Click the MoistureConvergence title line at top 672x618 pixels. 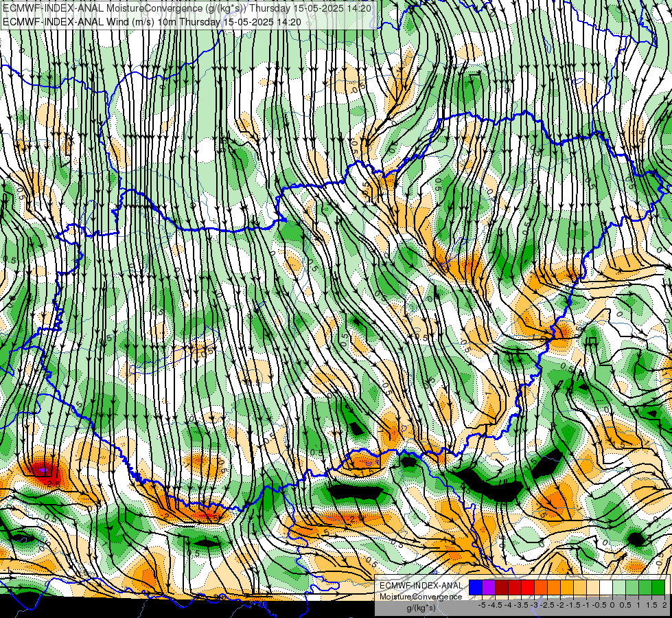(187, 8)
